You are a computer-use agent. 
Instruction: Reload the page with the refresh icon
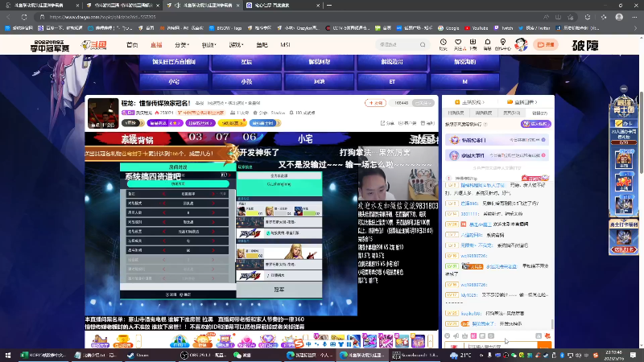coord(24,17)
